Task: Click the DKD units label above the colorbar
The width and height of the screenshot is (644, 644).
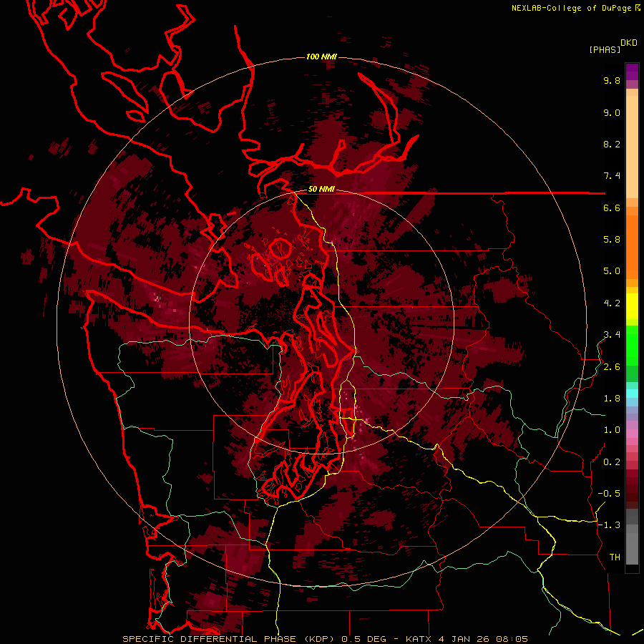Action: coord(629,43)
